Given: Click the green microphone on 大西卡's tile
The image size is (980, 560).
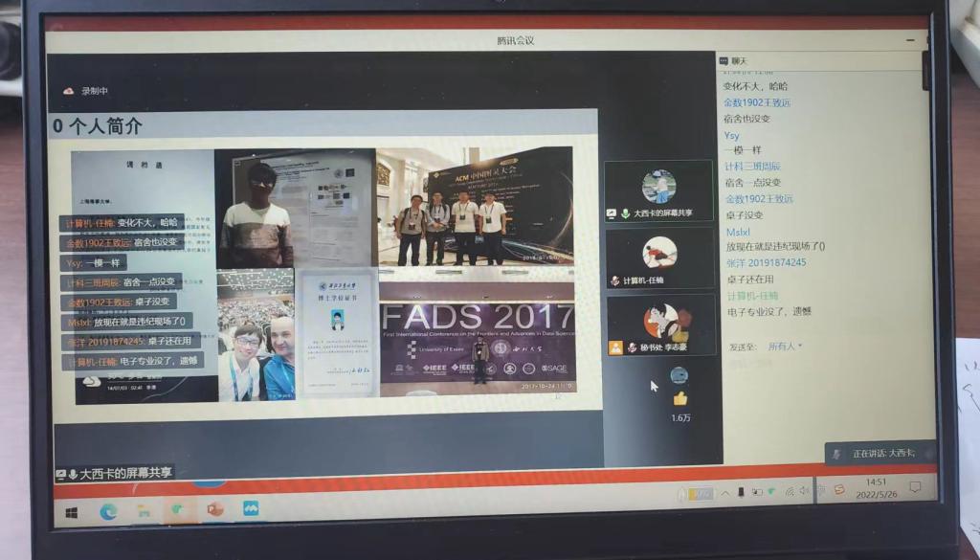Looking at the screenshot, I should point(625,213).
